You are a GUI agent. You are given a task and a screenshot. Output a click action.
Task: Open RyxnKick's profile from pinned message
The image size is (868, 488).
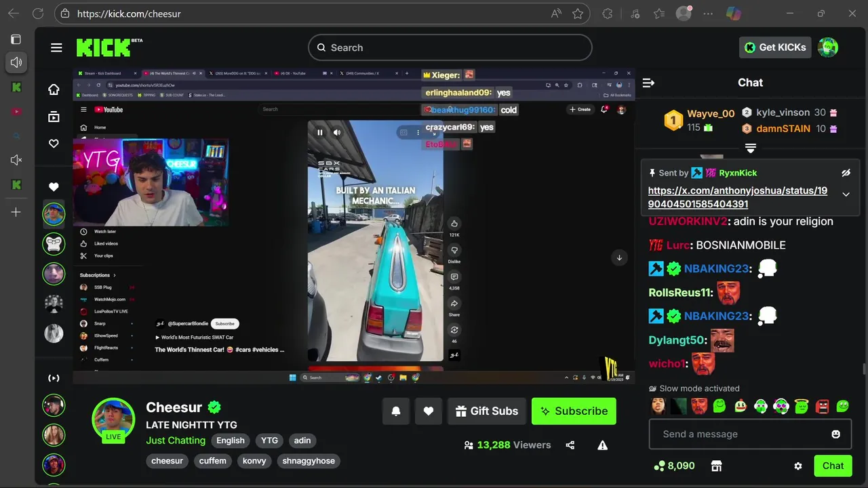738,173
